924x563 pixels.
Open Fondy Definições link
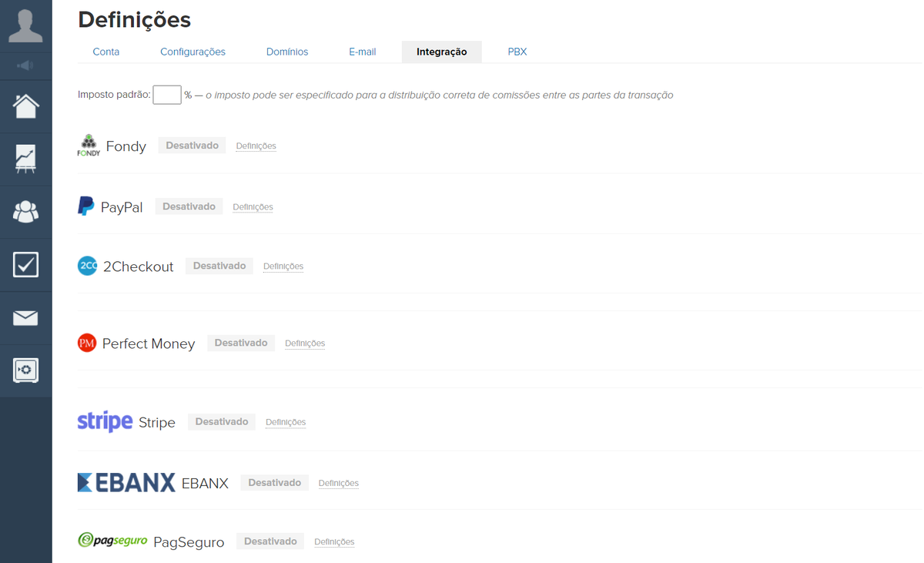[256, 146]
